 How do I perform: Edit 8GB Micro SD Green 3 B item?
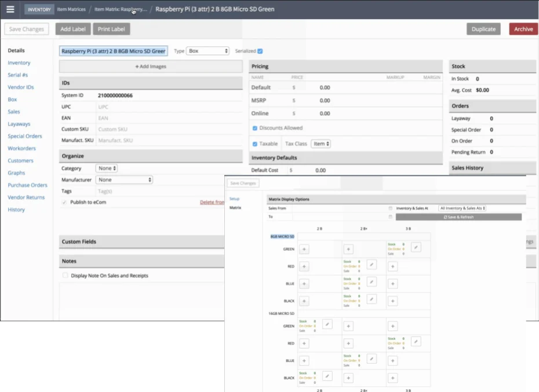click(x=416, y=247)
